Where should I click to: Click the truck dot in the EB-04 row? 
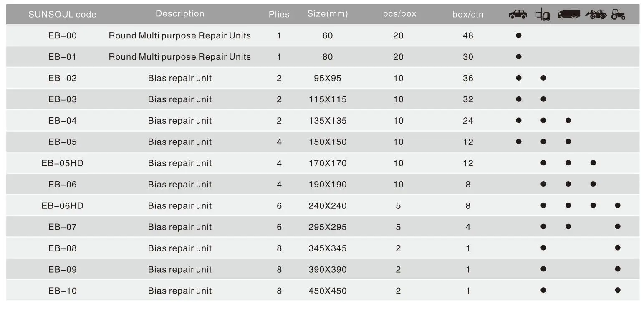click(x=568, y=120)
